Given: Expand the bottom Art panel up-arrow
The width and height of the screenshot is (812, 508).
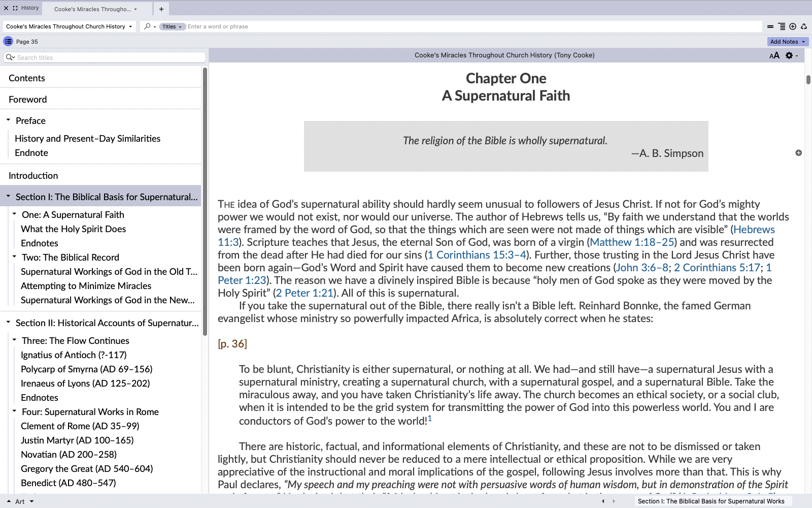Looking at the screenshot, I should 9,501.
